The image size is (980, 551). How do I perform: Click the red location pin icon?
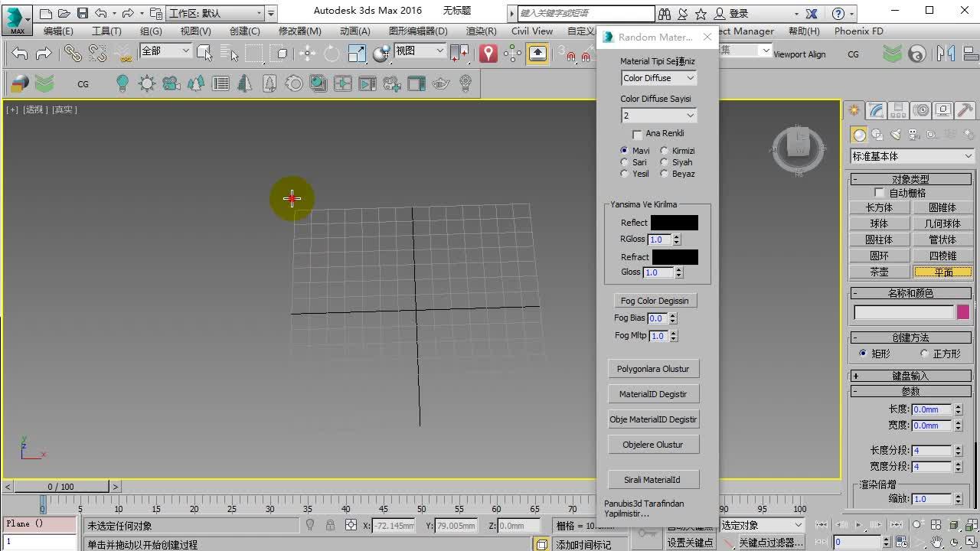(488, 53)
